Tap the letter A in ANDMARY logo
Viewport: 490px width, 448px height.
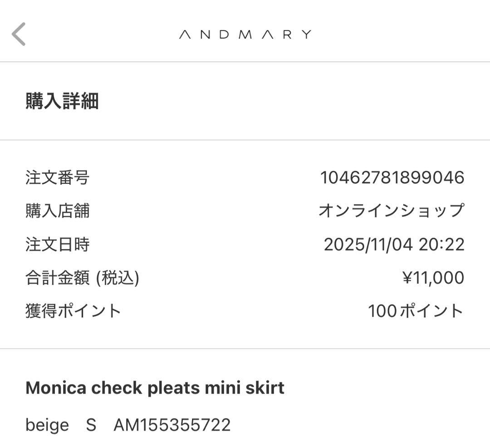click(x=185, y=34)
